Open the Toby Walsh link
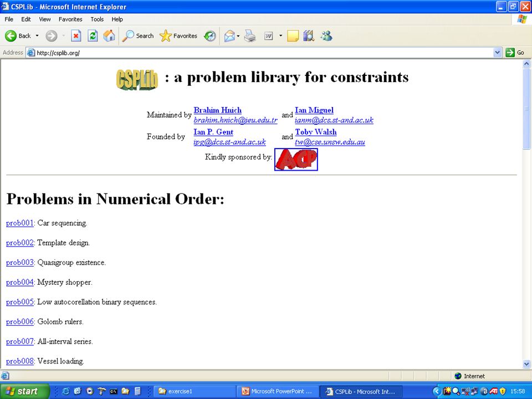Viewport: 532px width, 399px height. click(x=316, y=132)
